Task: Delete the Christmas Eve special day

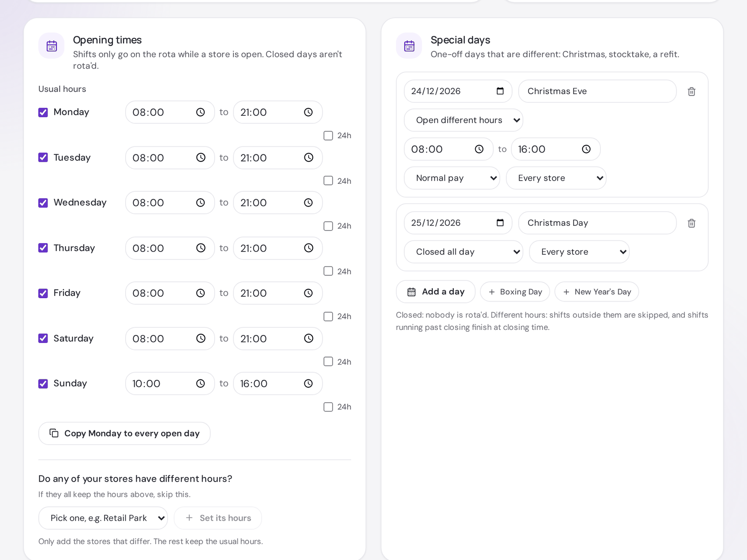Action: click(x=691, y=91)
